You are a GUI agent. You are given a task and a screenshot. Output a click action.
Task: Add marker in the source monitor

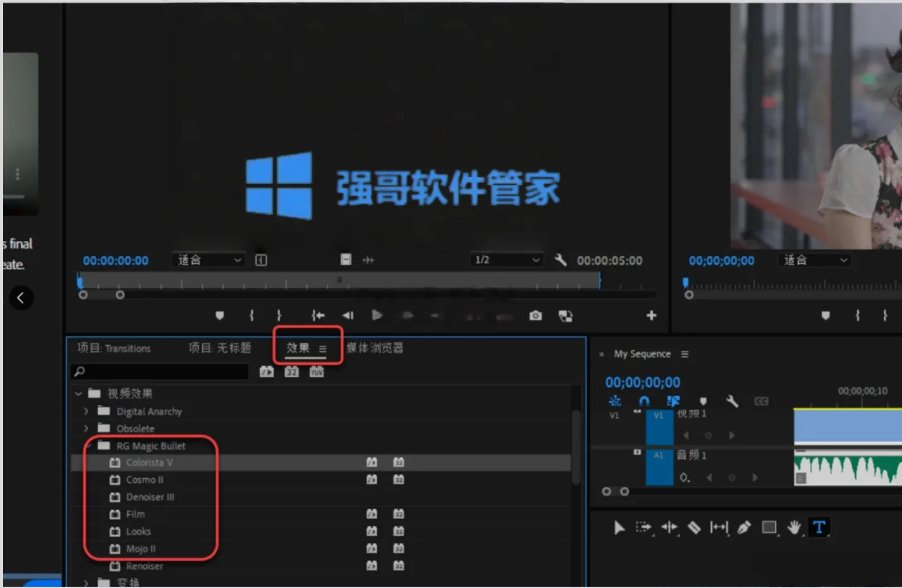tap(220, 315)
